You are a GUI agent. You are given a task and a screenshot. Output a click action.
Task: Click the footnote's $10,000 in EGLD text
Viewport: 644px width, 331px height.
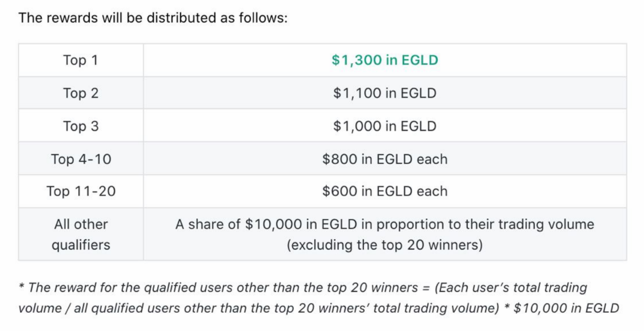click(x=566, y=308)
